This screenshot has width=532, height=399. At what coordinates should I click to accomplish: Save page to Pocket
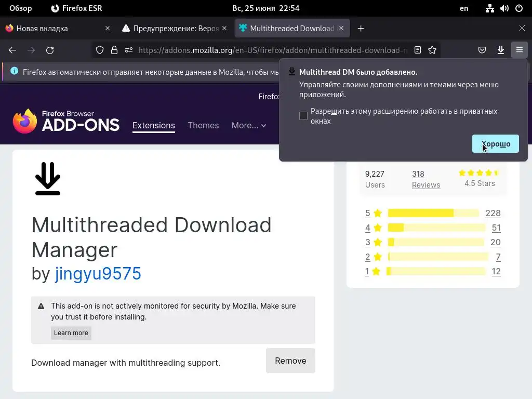tap(482, 50)
